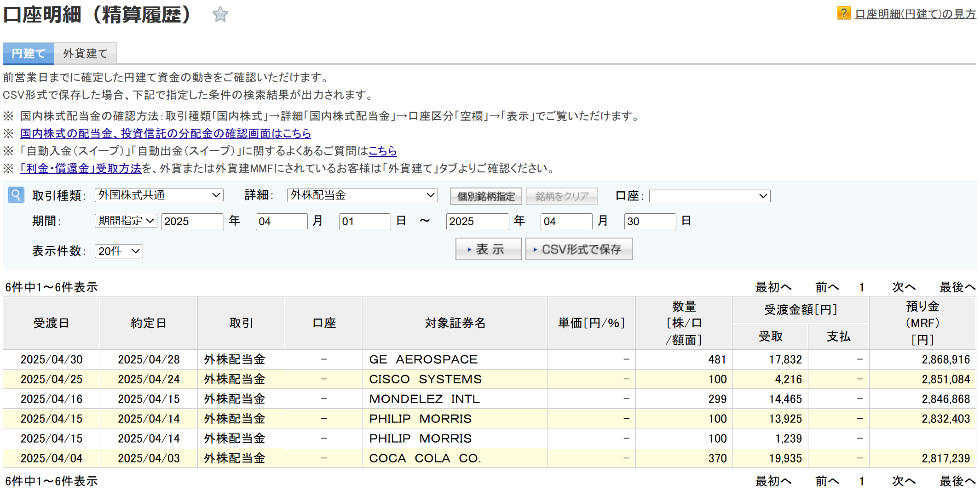Click 最初へ in the top pager
Image resolution: width=980 pixels, height=490 pixels.
773,287
